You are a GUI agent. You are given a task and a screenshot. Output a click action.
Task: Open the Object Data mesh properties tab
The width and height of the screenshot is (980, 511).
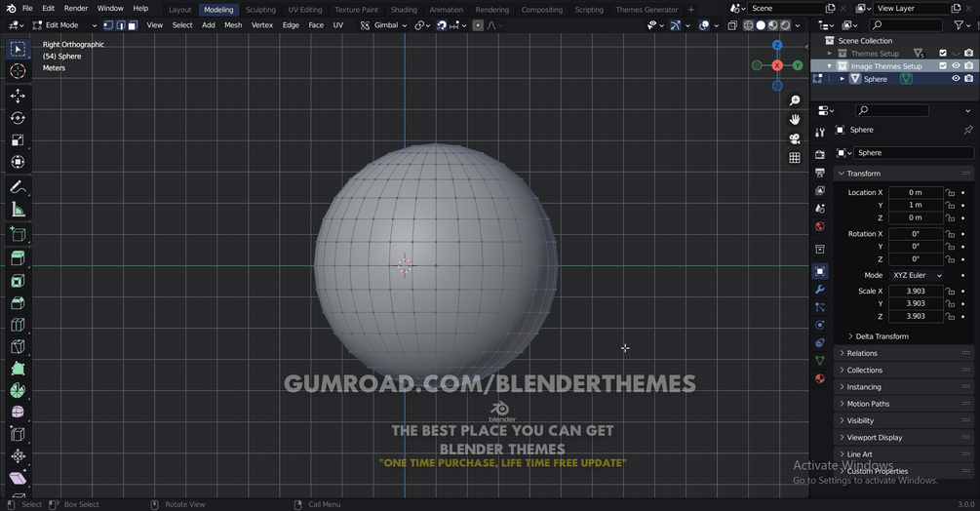pyautogui.click(x=820, y=361)
